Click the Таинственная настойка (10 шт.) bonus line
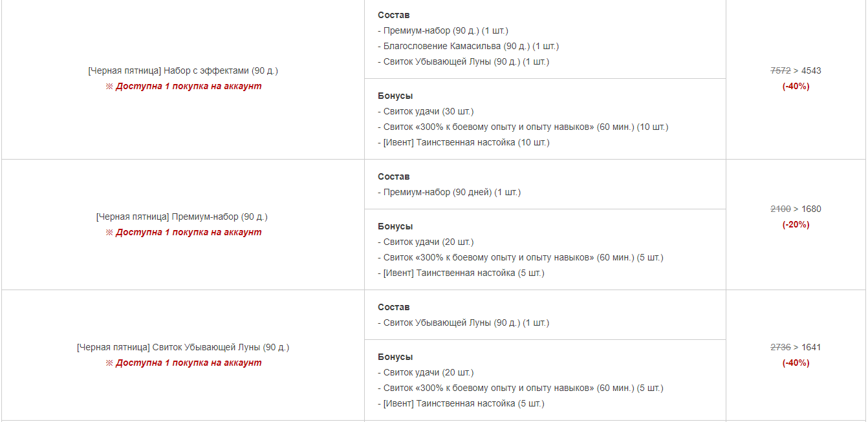 click(x=464, y=142)
